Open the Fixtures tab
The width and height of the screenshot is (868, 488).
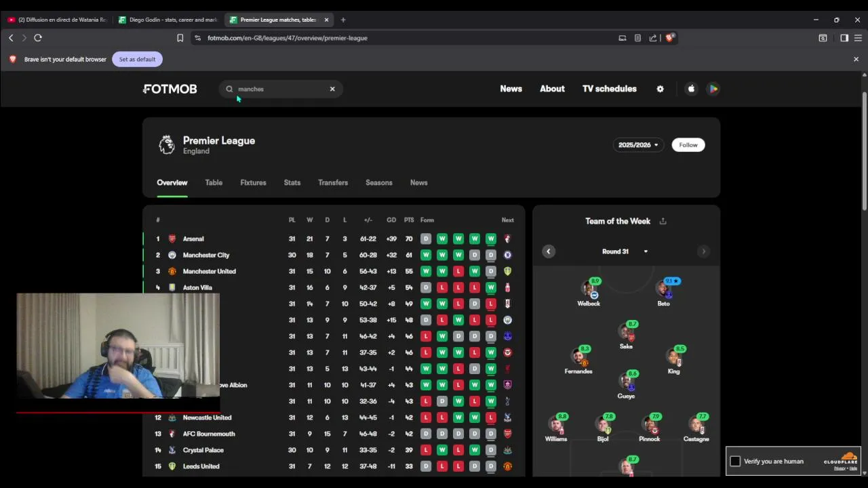point(253,182)
